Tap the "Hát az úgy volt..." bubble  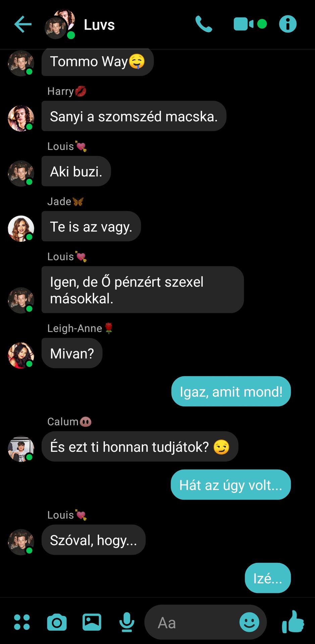pos(230,485)
